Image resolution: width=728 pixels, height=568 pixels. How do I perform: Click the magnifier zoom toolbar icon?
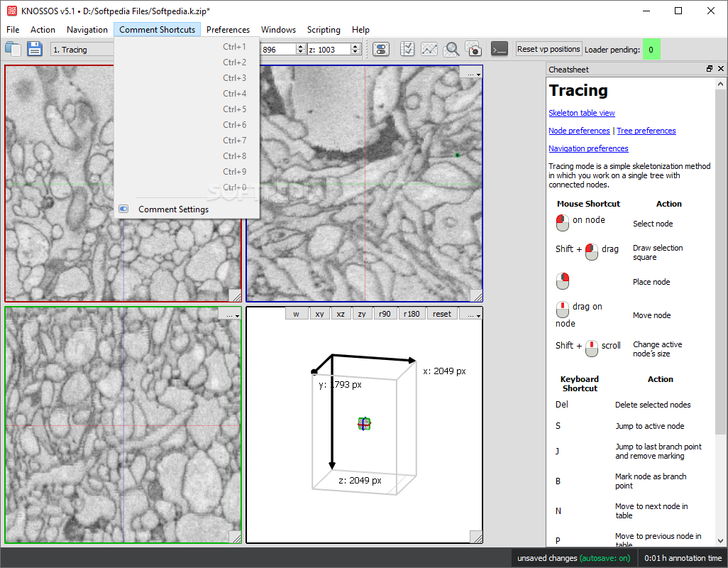[451, 49]
